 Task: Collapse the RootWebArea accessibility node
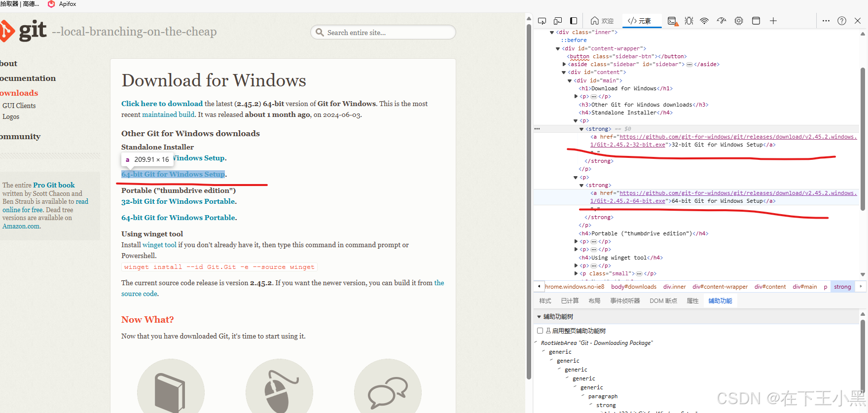(x=537, y=342)
